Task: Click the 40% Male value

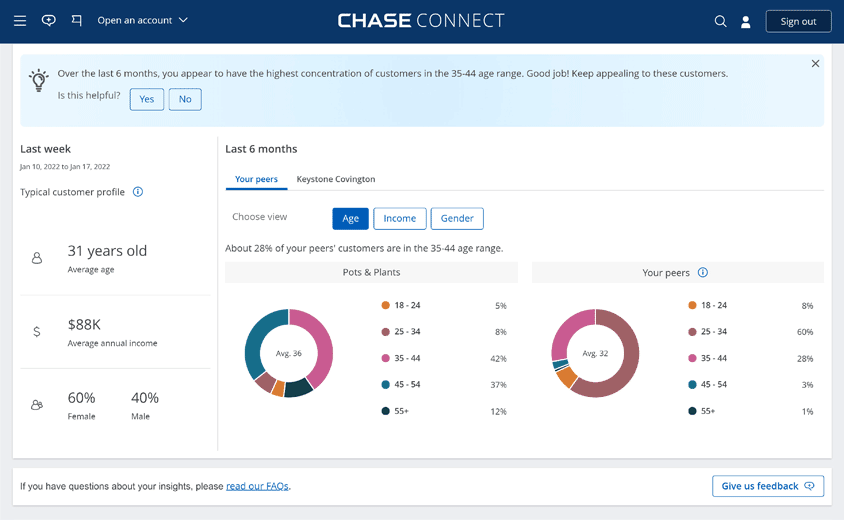Action: click(145, 398)
